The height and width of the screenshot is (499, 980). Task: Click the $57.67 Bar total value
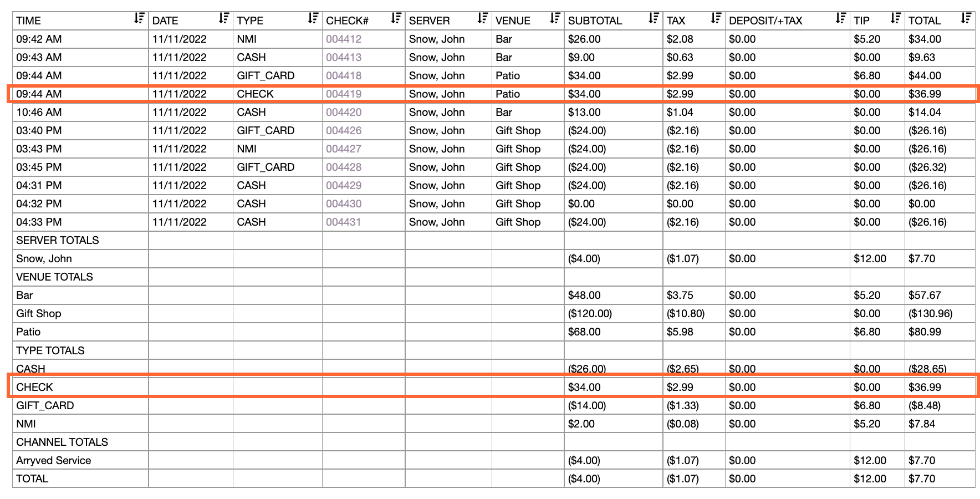click(925, 295)
